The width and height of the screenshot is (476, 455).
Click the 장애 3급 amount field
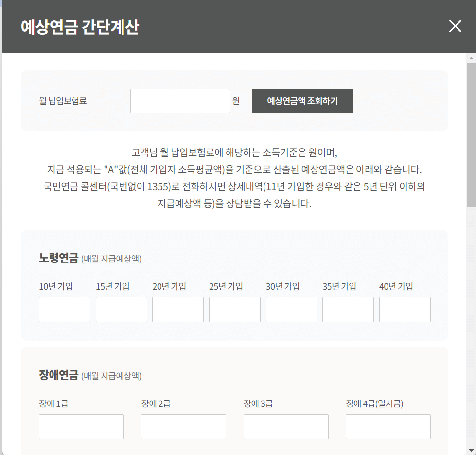tap(286, 427)
